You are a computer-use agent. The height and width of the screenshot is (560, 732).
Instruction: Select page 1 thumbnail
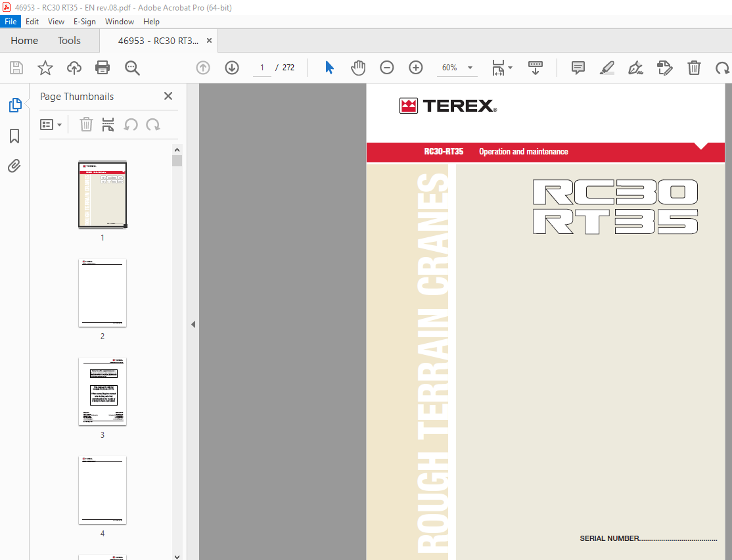point(103,195)
